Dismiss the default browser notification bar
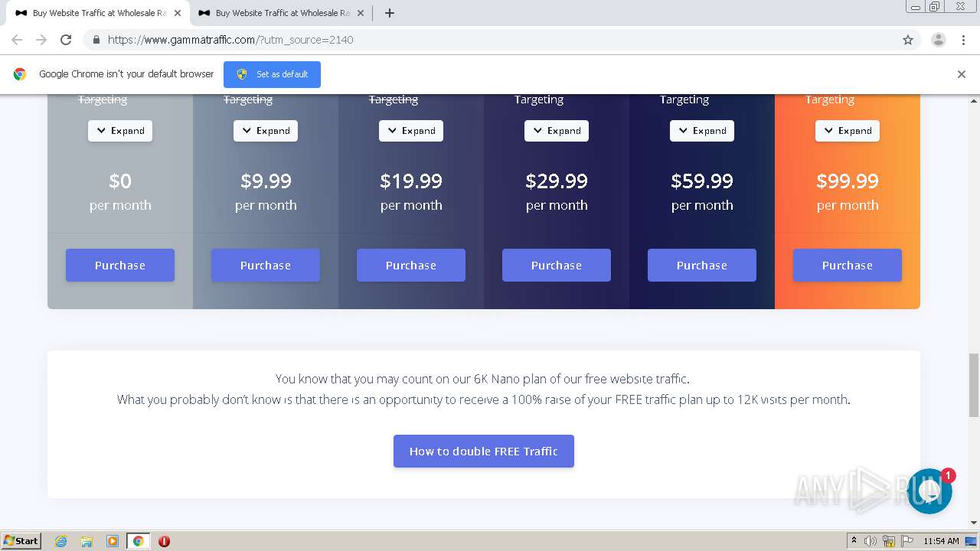The width and height of the screenshot is (980, 551). pos(962,74)
